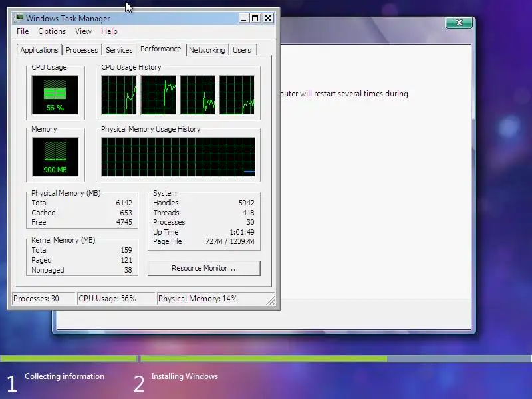Open the Options menu
532x399 pixels.
pos(52,31)
